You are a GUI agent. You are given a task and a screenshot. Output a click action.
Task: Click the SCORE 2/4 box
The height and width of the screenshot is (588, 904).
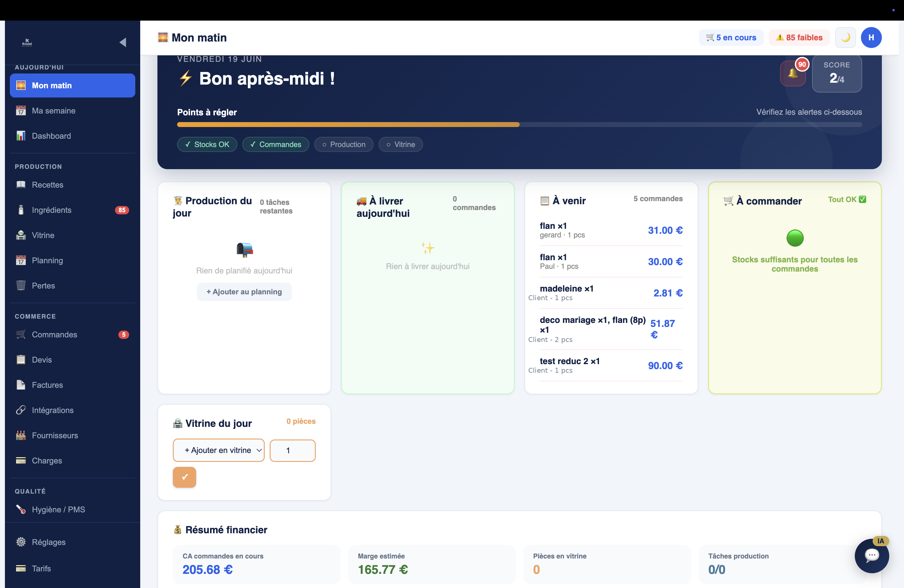837,73
